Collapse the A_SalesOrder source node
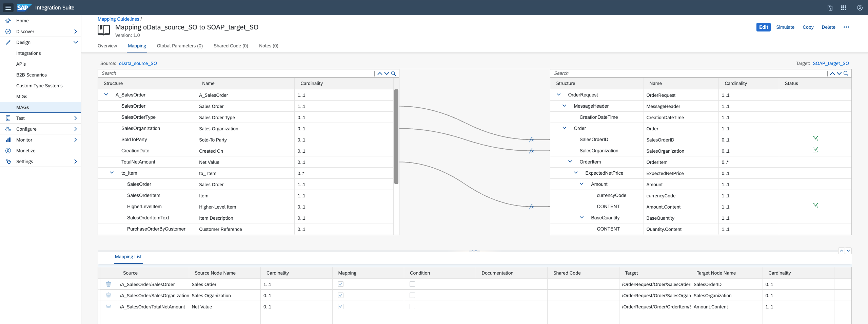This screenshot has width=868, height=324. tap(106, 94)
